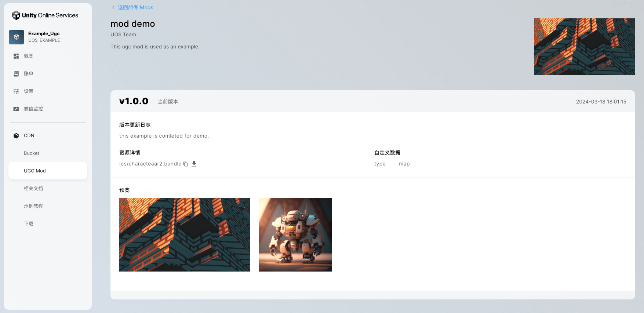Open the Bucket menu item
Viewport: 644px width, 313px height.
click(32, 153)
